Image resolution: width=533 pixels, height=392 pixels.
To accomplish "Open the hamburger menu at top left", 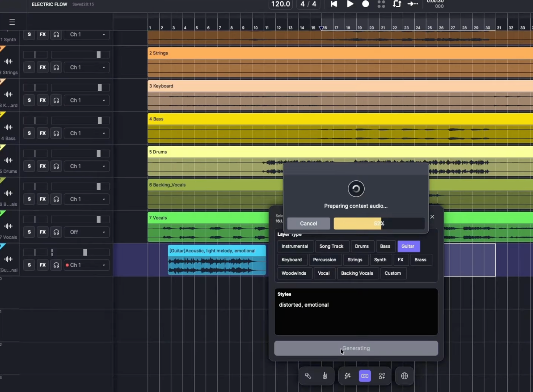I will pyautogui.click(x=12, y=22).
